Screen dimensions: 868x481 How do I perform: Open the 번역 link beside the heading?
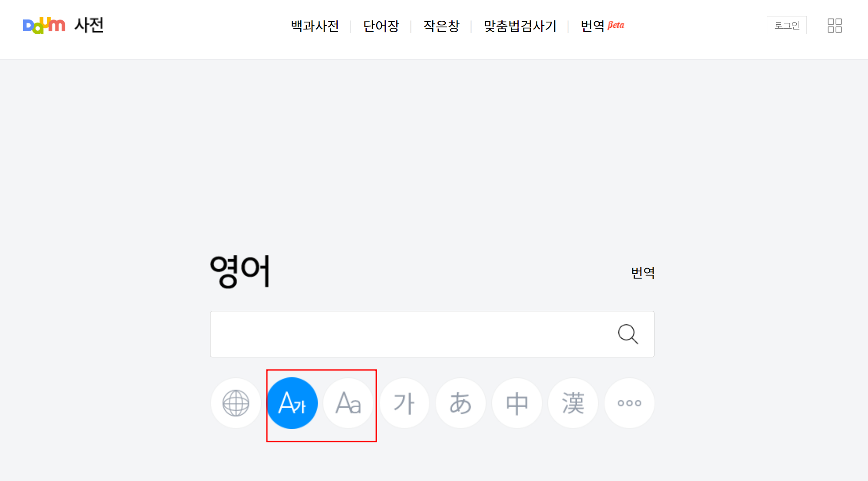point(643,273)
